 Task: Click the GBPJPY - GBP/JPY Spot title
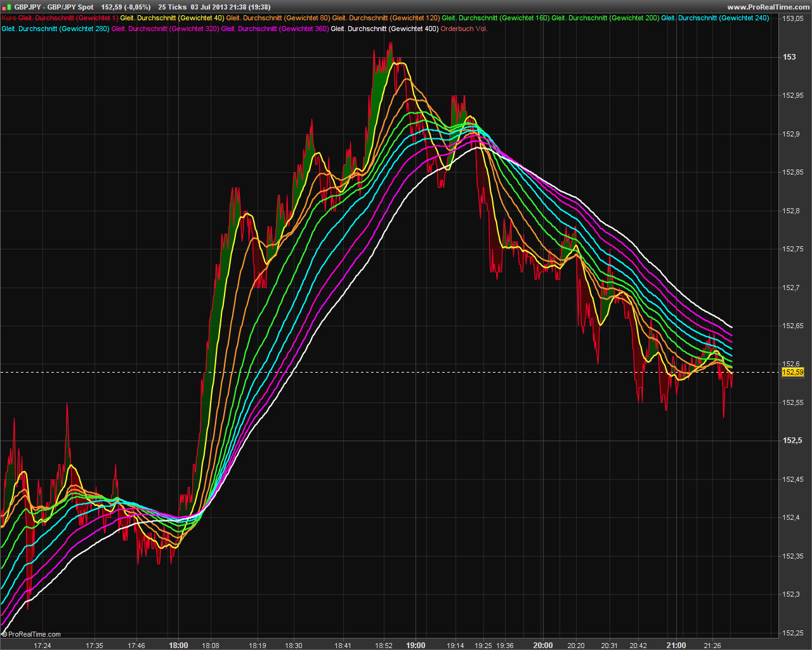54,7
